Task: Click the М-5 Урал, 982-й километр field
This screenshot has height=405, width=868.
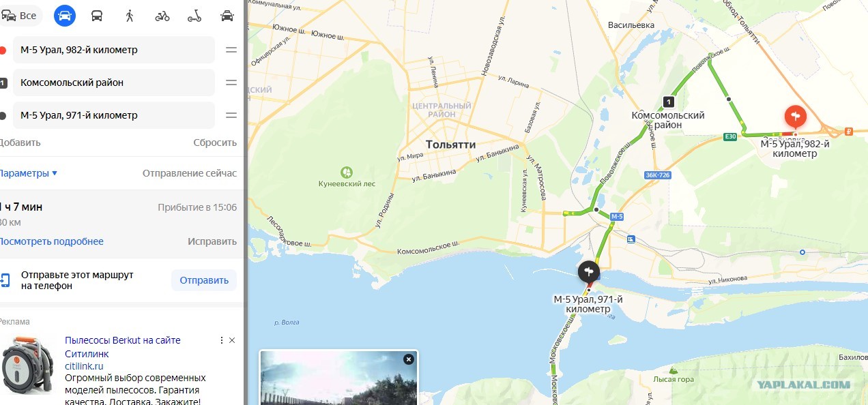Action: click(x=114, y=50)
